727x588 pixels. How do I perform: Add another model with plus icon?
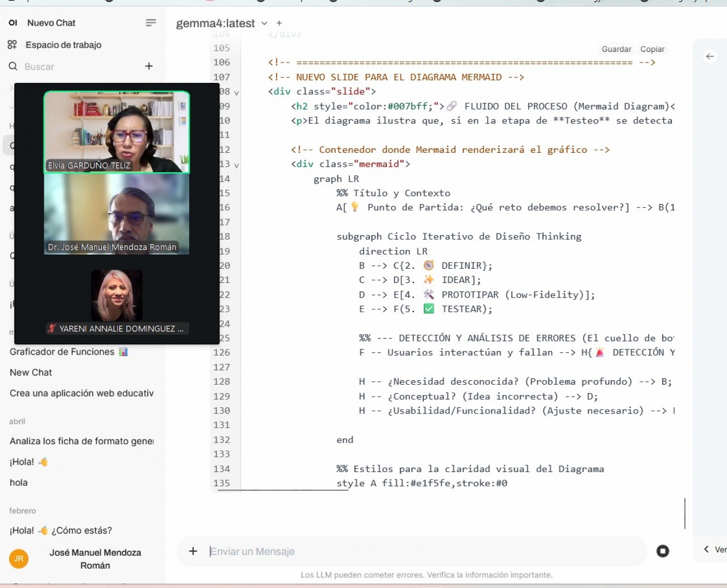pyautogui.click(x=279, y=23)
